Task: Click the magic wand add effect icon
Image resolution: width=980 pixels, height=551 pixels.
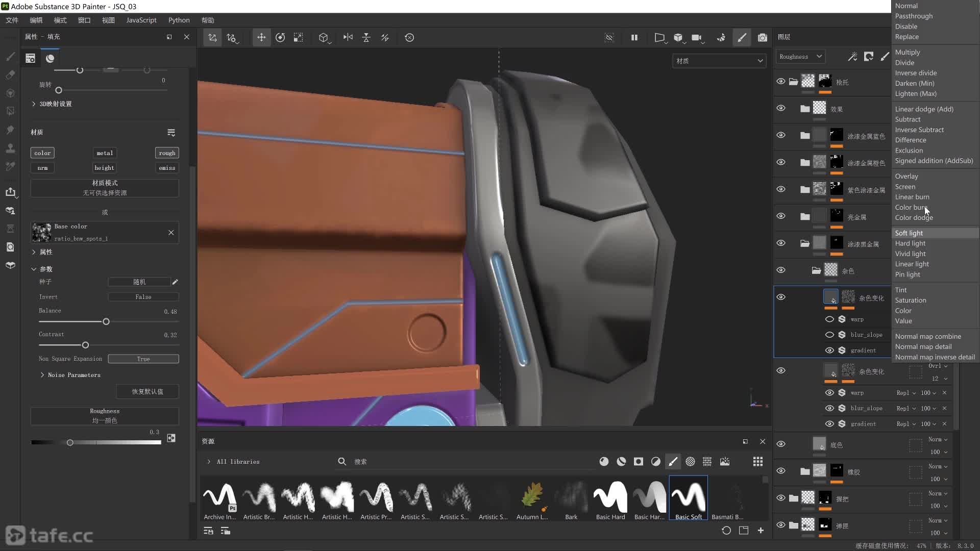Action: tap(852, 57)
